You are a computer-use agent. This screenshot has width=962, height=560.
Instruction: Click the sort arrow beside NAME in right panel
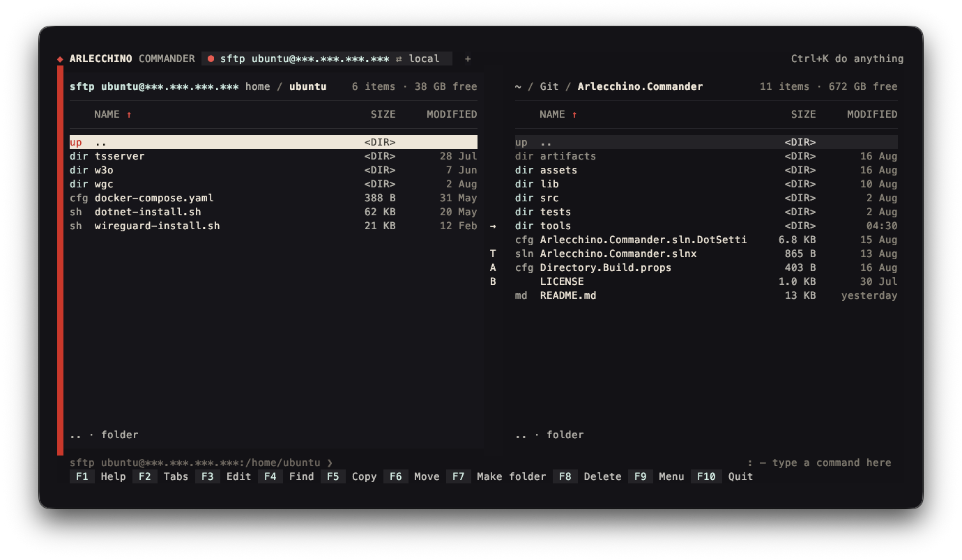(574, 115)
